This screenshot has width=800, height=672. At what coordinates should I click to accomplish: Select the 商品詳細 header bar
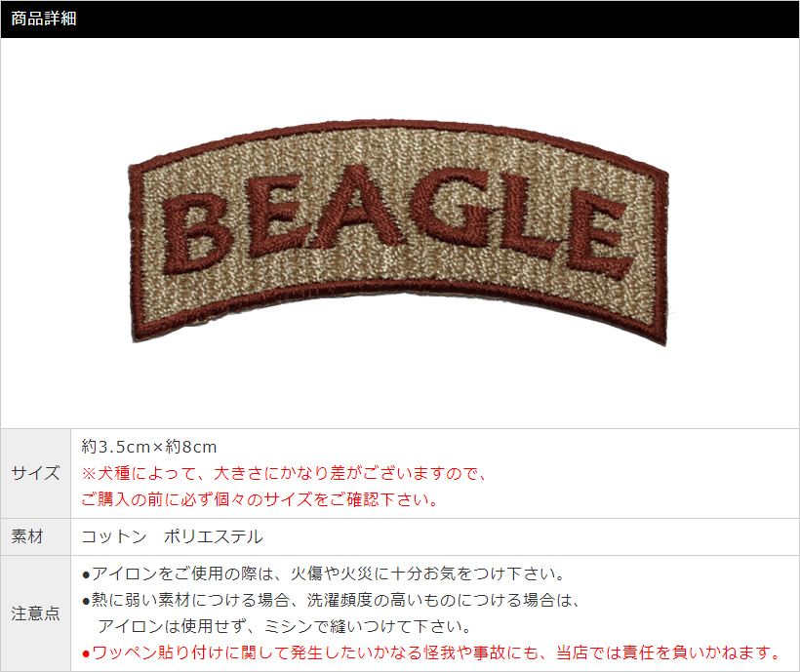tap(400, 19)
